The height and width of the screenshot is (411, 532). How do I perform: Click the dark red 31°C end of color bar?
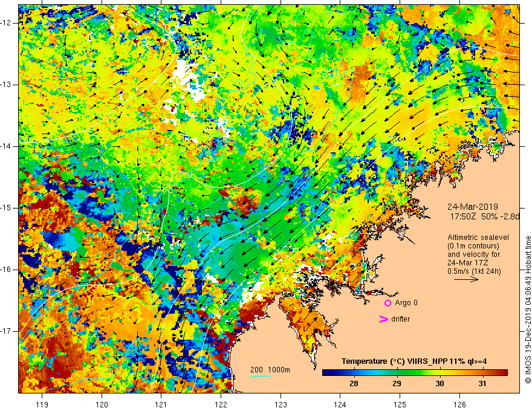point(504,373)
